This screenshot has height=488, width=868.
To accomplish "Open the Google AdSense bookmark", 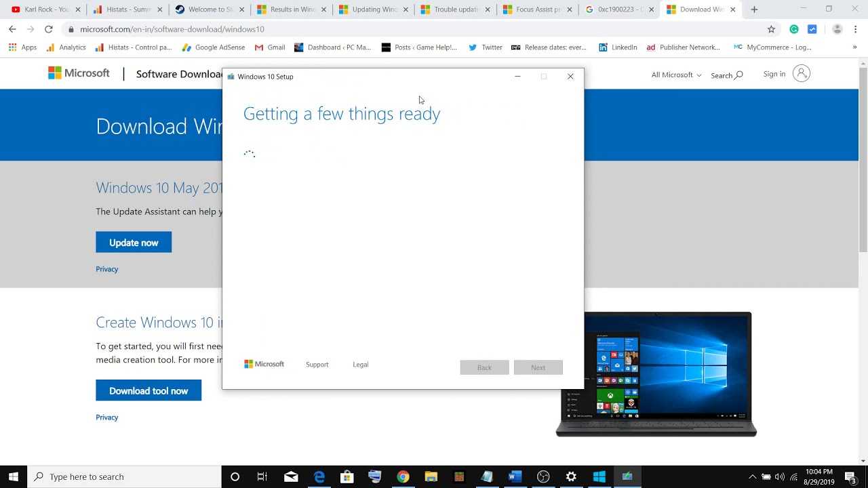I will tap(214, 47).
